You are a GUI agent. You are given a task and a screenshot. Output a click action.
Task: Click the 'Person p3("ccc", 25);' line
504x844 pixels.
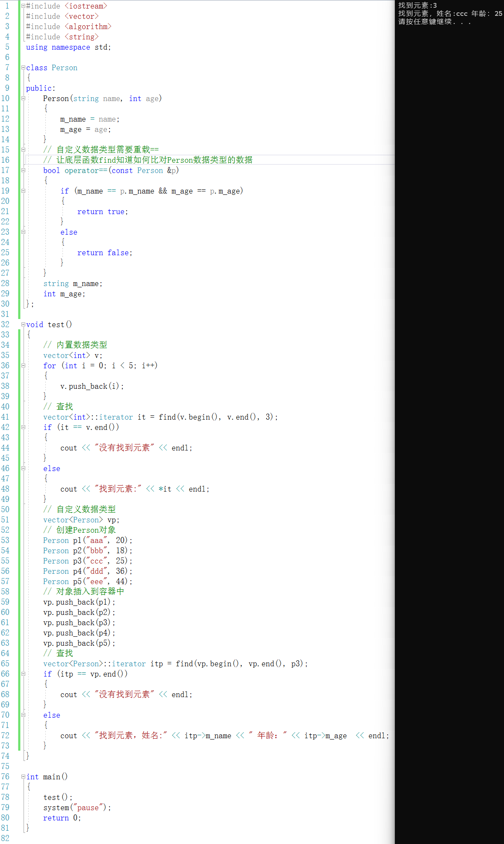click(x=88, y=561)
